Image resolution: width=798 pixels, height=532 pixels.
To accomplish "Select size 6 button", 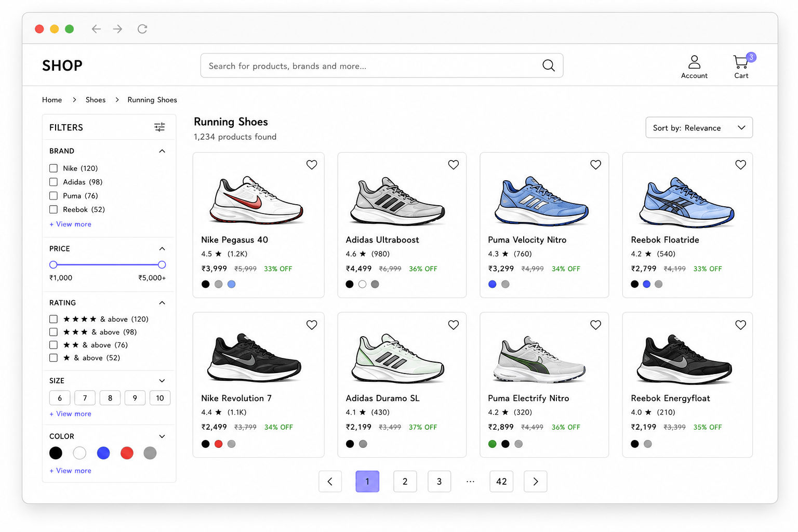I will [x=60, y=398].
